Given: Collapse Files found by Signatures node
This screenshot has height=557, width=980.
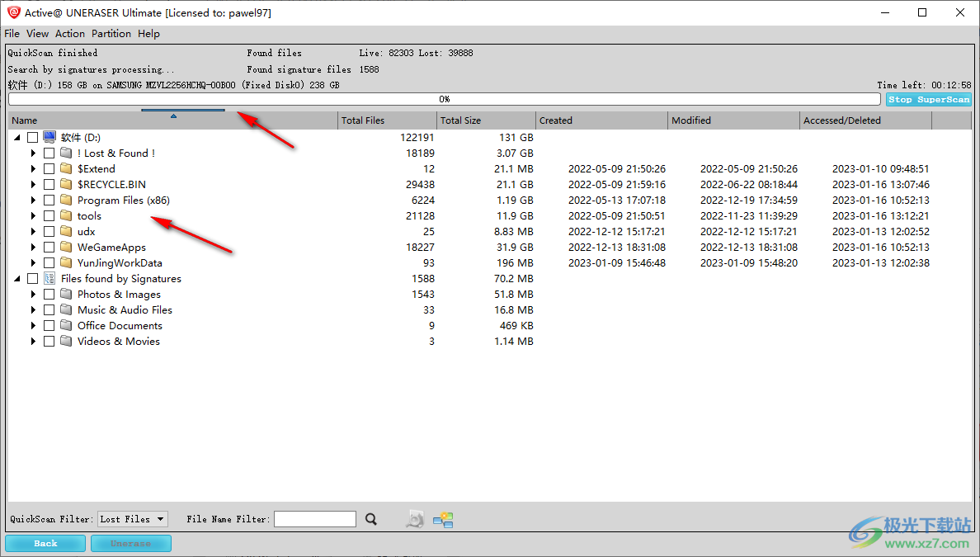Looking at the screenshot, I should (x=16, y=279).
